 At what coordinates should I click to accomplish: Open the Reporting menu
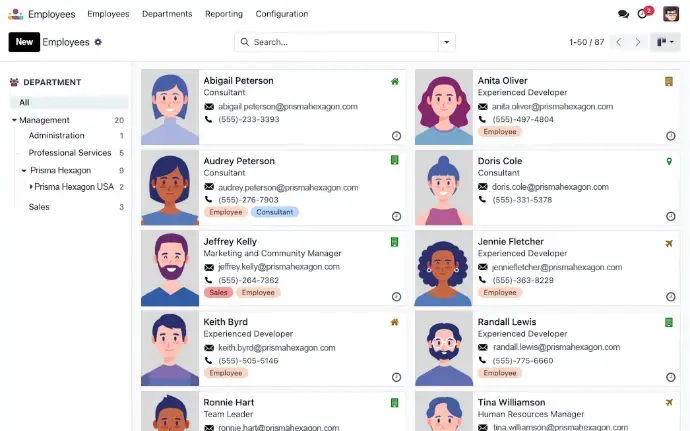coord(223,14)
